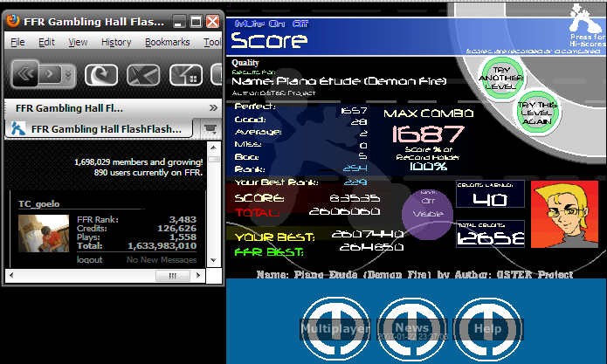Click the vertical scrollbar up arrow

pos(213,148)
